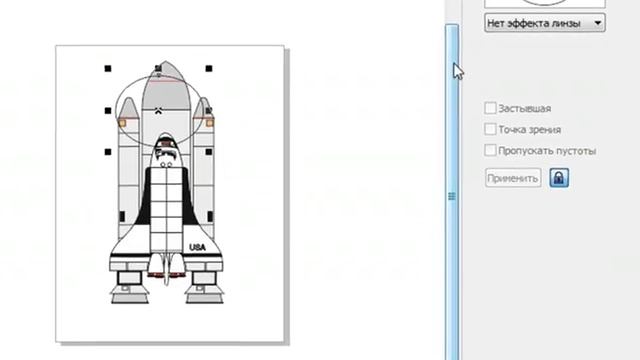
Task: Click the 'USA' text on shuttle
Action: [x=198, y=247]
